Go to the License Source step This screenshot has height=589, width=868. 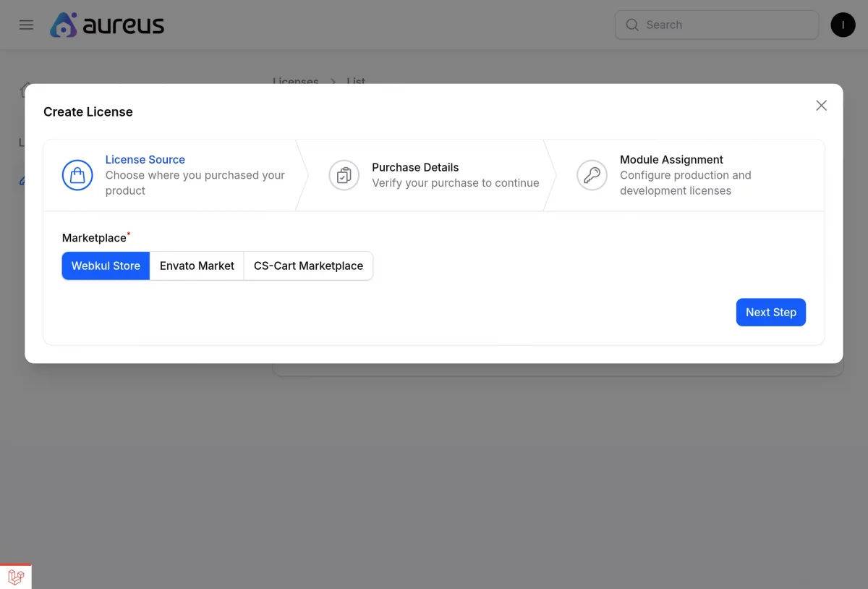[x=170, y=175]
